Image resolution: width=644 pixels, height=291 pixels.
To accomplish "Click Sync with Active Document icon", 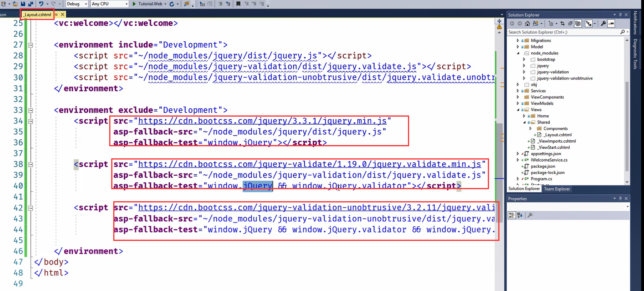I will pos(562,24).
